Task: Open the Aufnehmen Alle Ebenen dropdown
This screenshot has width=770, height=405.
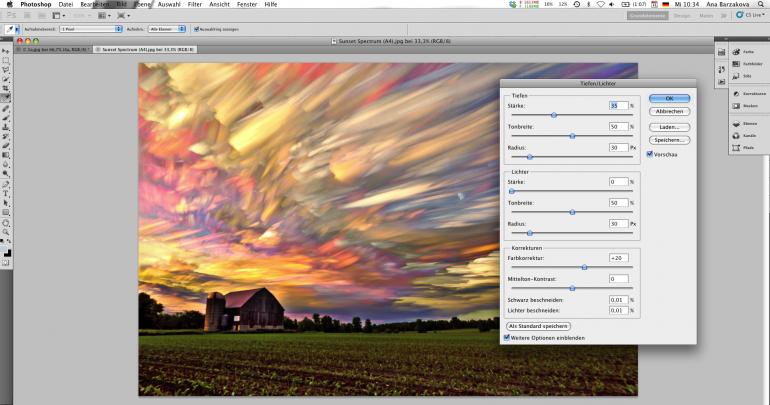Action: tap(167, 29)
